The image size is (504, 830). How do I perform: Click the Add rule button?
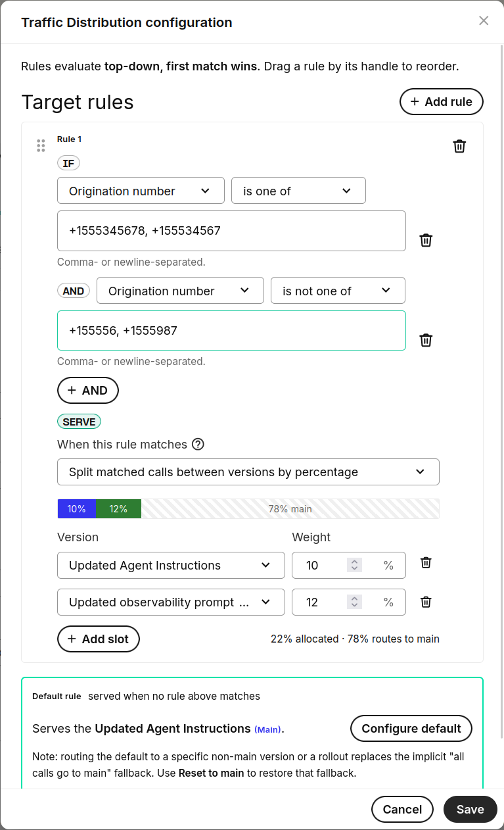coord(442,102)
